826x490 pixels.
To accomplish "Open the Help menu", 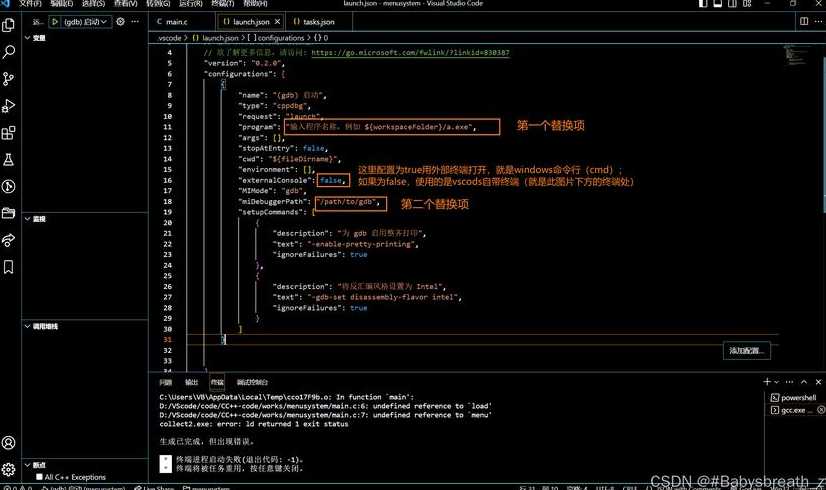I will click(x=255, y=3).
